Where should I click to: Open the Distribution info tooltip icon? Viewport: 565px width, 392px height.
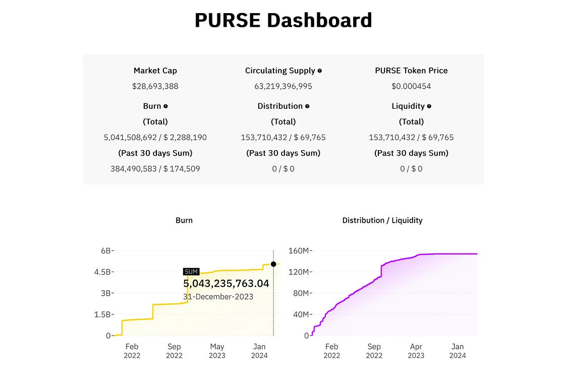(307, 106)
